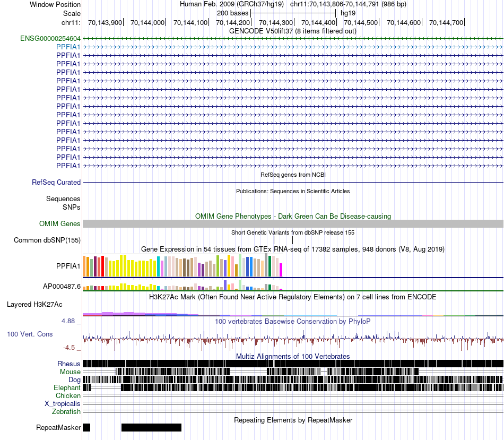Click the Multiz Alignments of 100 Vertebrates title
Viewport: 504px width, 440px height.
click(x=293, y=356)
